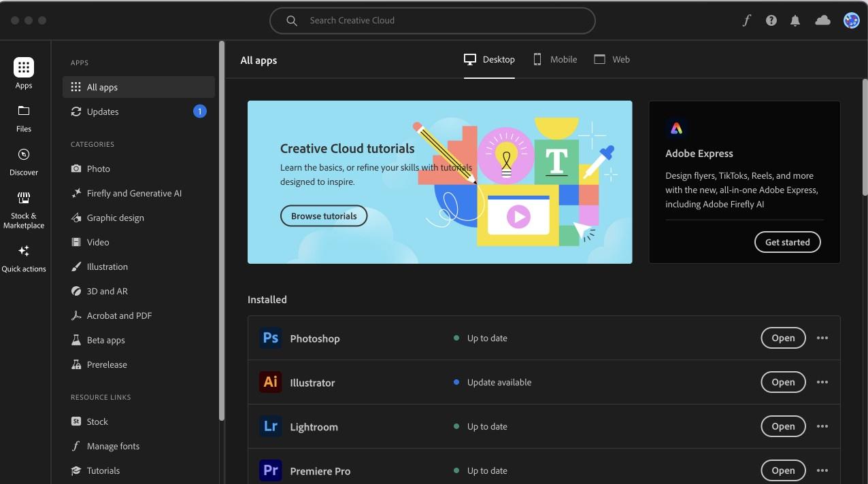This screenshot has width=868, height=484.
Task: Open Updates in sidebar
Action: pyautogui.click(x=139, y=111)
